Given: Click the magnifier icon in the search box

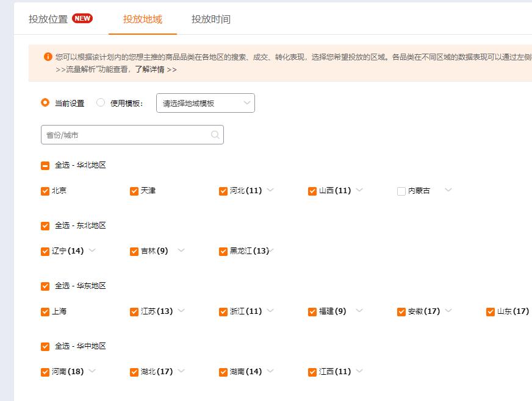Looking at the screenshot, I should click(214, 134).
